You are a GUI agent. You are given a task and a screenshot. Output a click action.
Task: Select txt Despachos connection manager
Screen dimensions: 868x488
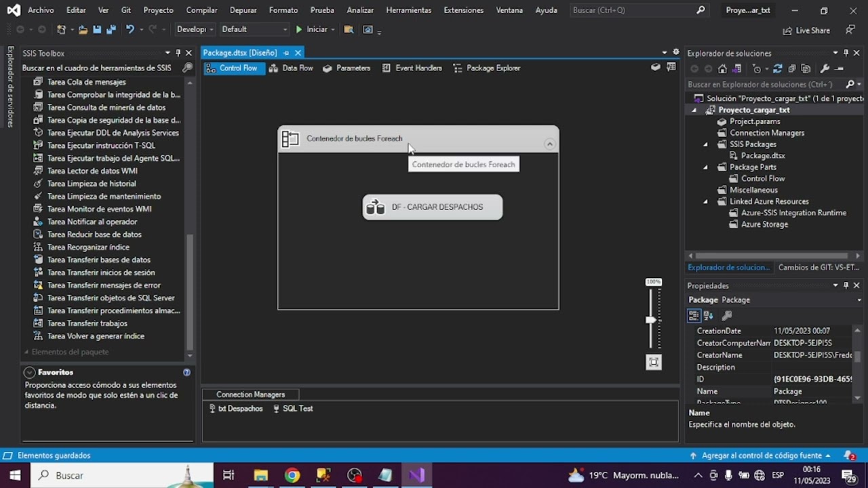[235, 409]
